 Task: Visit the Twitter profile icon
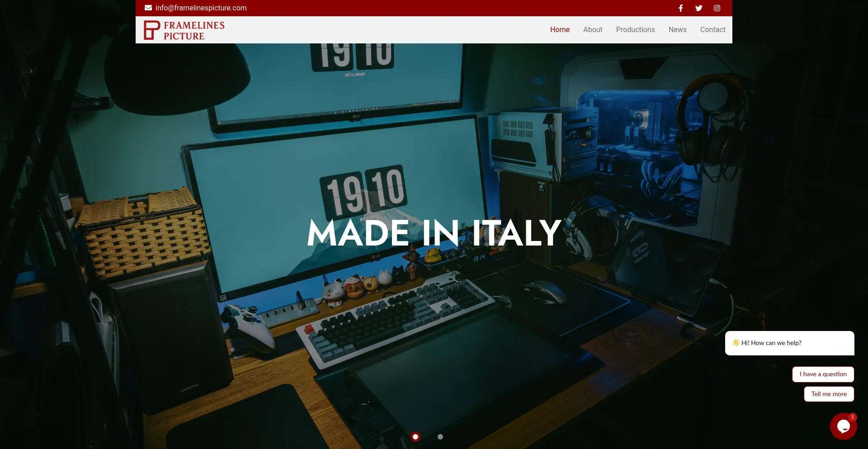tap(698, 8)
